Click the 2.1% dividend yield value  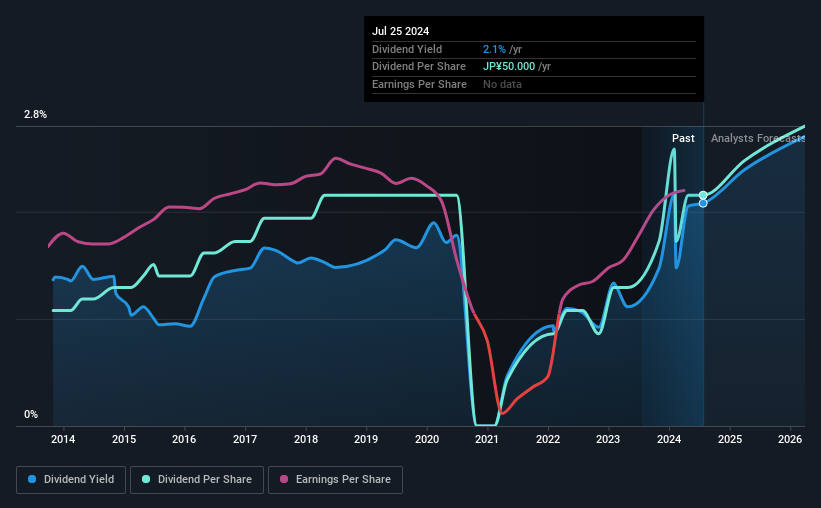[x=494, y=49]
